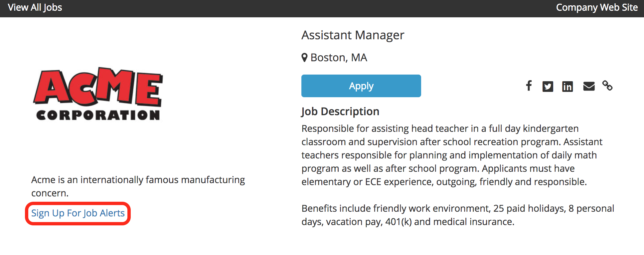644x255 pixels.
Task: Share the job posting on Facebook
Action: point(529,86)
